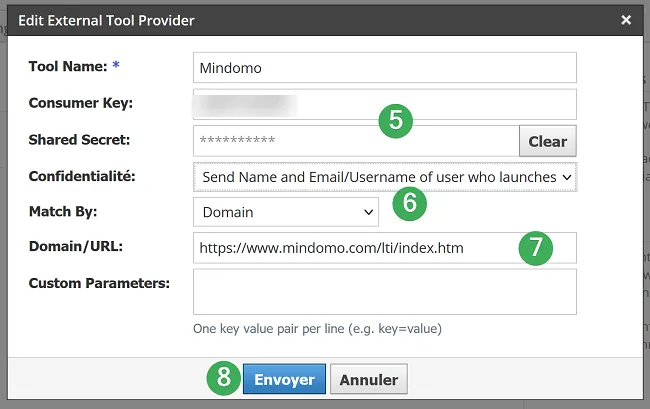This screenshot has height=409, width=650.
Task: Focus the Consumer Key input field
Action: click(385, 104)
